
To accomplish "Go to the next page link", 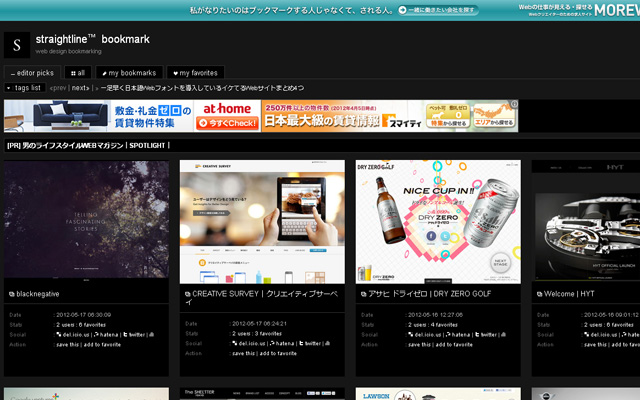I will [80, 88].
